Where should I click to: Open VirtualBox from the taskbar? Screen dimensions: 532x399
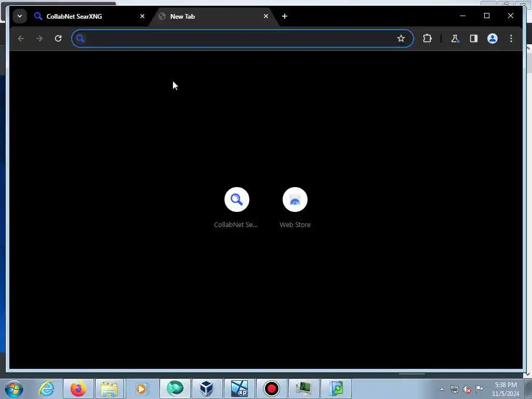click(x=207, y=389)
